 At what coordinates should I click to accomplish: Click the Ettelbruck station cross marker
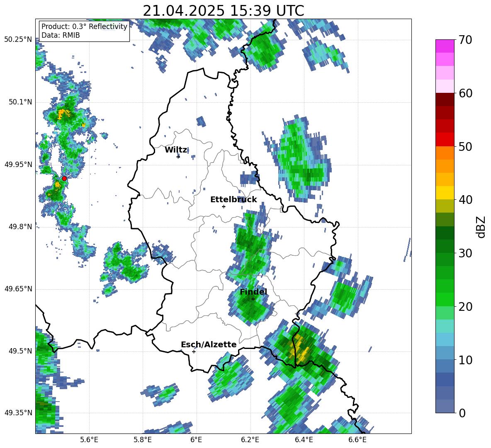coord(224,206)
